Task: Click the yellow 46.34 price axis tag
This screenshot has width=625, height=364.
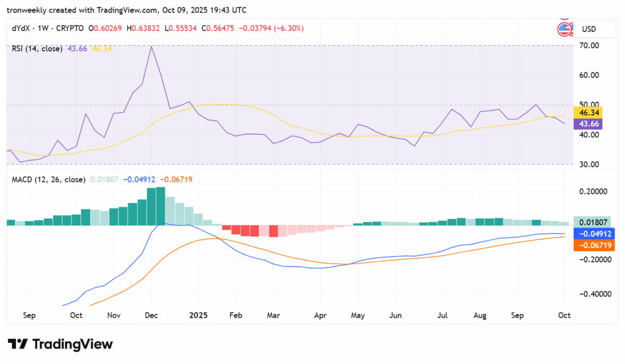Action: click(590, 113)
